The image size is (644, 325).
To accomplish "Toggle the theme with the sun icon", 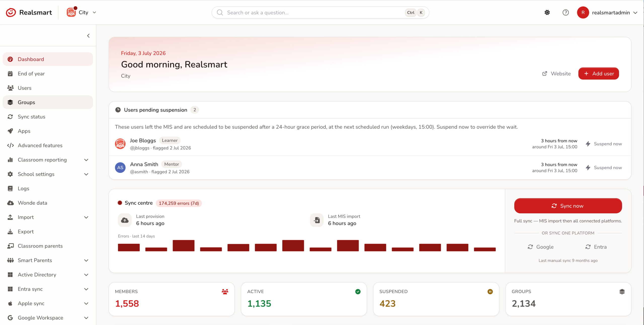I will pos(547,12).
